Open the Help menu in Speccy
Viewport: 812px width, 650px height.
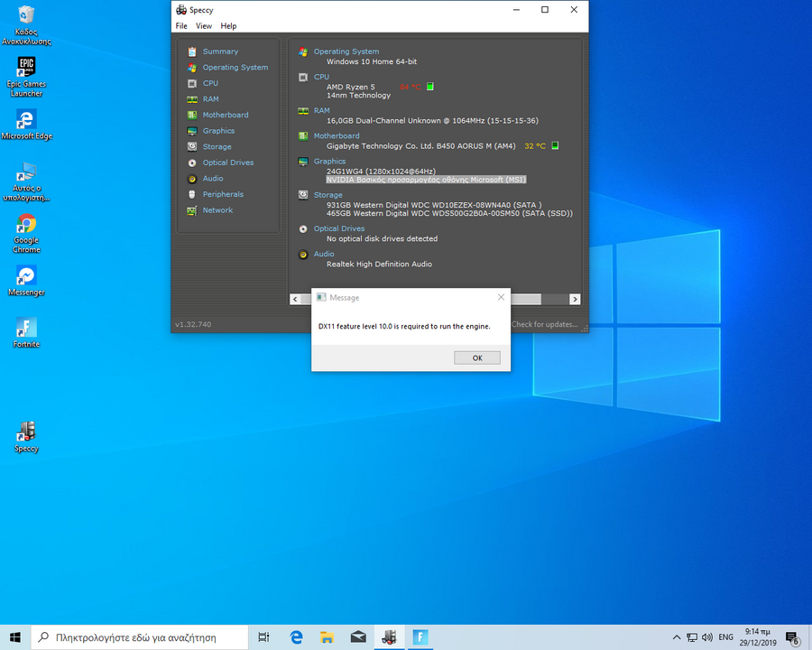[228, 26]
